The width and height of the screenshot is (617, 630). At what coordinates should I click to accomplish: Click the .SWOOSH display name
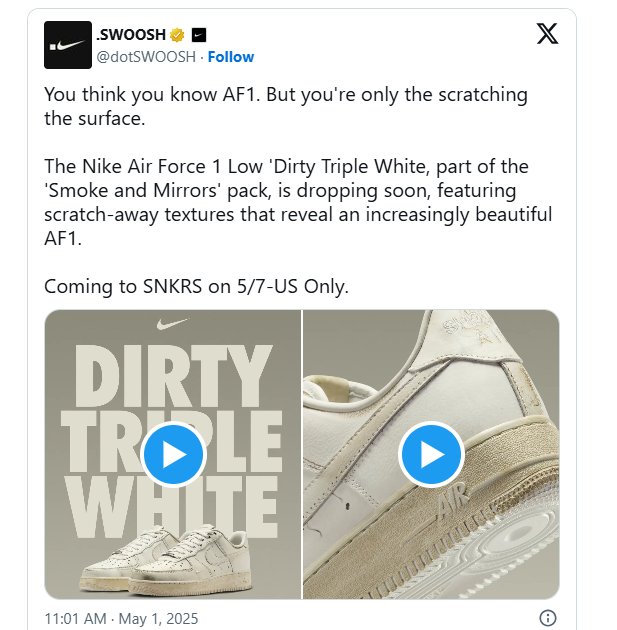(x=130, y=35)
